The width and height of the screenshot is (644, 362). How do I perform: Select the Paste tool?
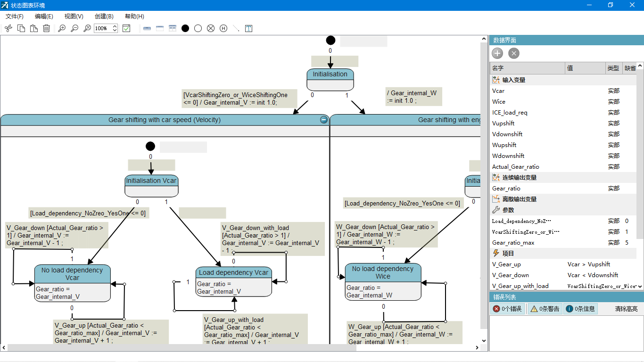[x=33, y=28]
